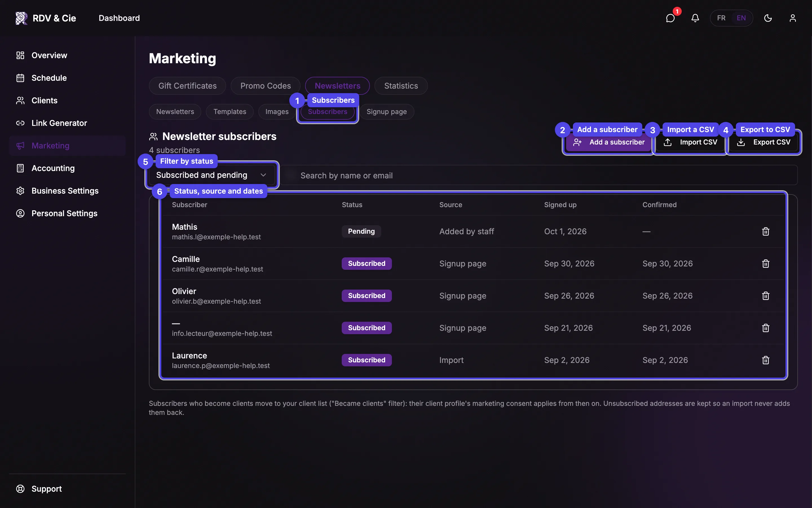Image resolution: width=812 pixels, height=508 pixels.
Task: Click the Signed up column header
Action: coord(560,205)
